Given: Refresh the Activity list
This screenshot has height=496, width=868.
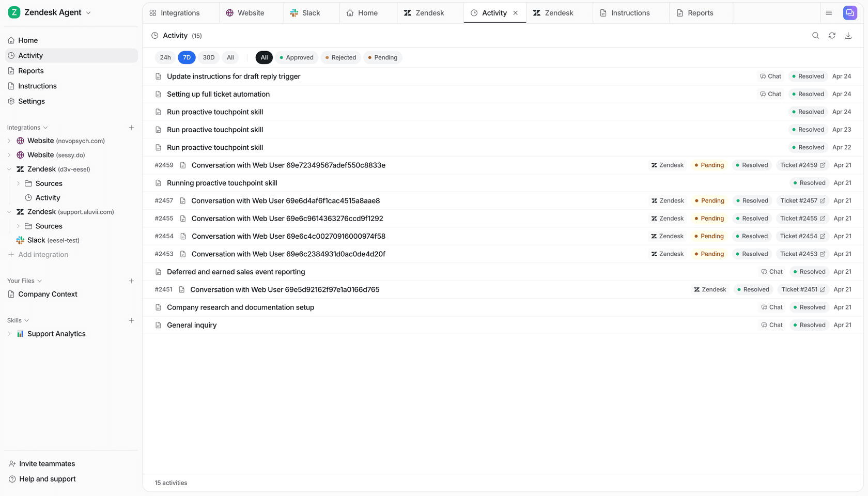Looking at the screenshot, I should coord(832,35).
